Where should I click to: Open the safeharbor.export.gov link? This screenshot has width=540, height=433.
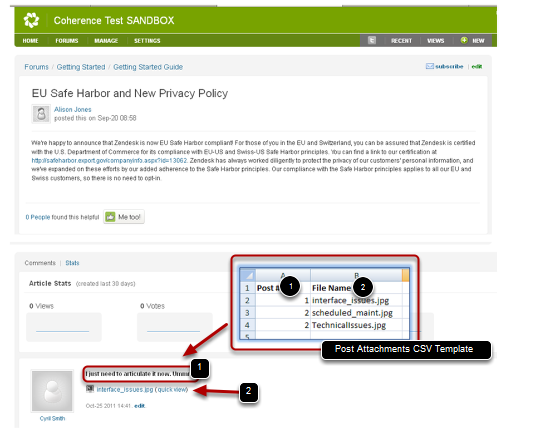[x=110, y=161]
